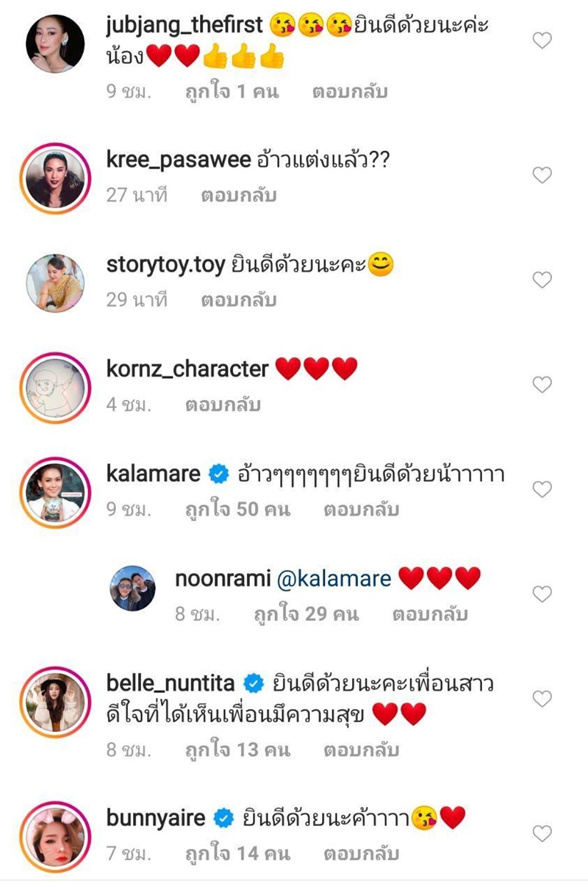
Task: Like kree_pasawee's comment with the heart icon
Action: [x=542, y=175]
